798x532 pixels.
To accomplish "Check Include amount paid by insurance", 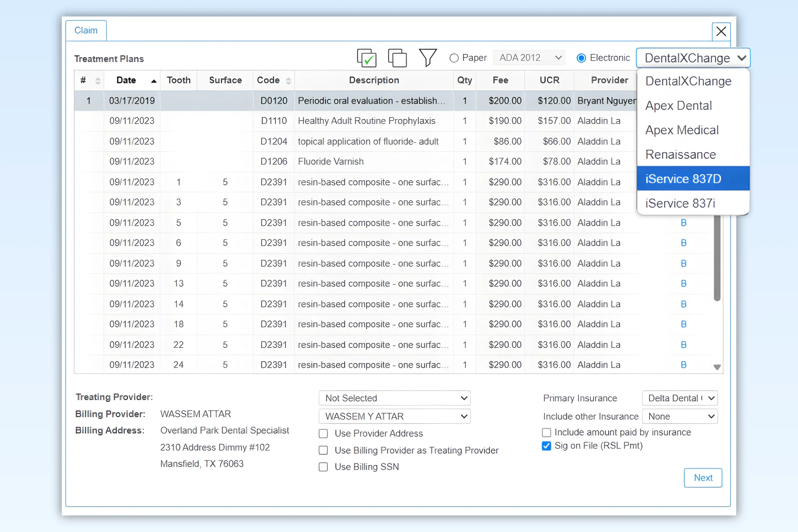I will pos(546,433).
